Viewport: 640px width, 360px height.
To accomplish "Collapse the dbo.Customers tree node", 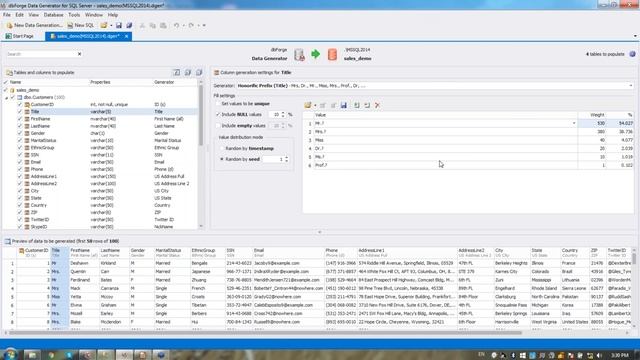I will click(6, 98).
